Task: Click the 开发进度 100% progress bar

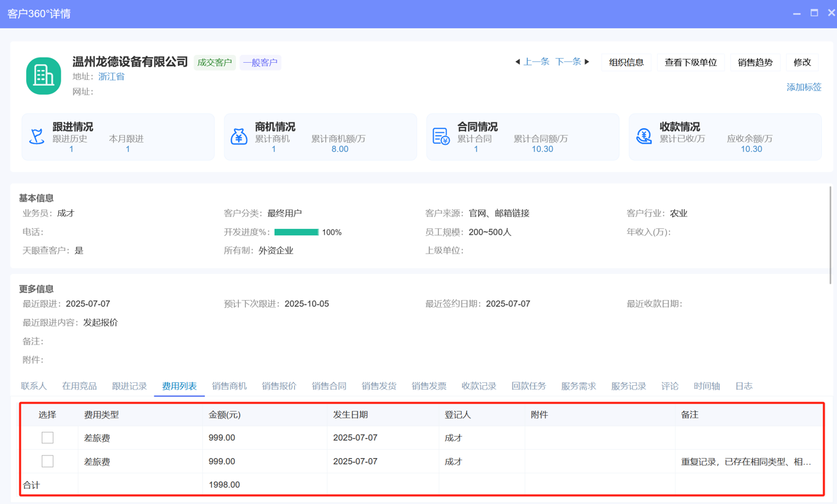Action: (x=298, y=231)
